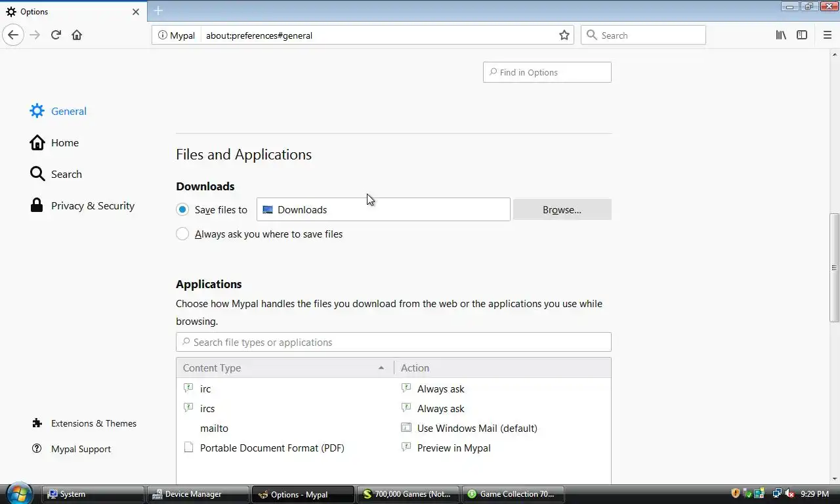
Task: Switch to Device Manager taskbar window
Action: tap(198, 494)
